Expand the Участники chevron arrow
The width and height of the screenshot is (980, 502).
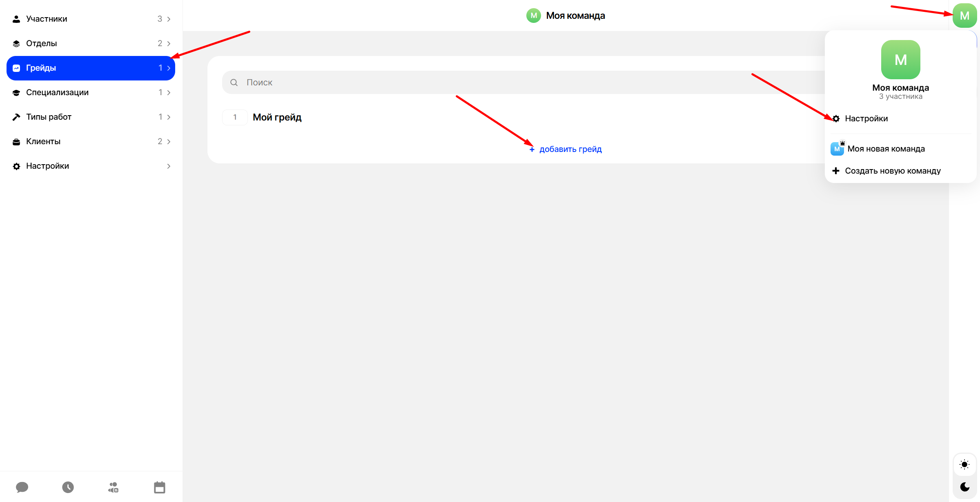169,19
